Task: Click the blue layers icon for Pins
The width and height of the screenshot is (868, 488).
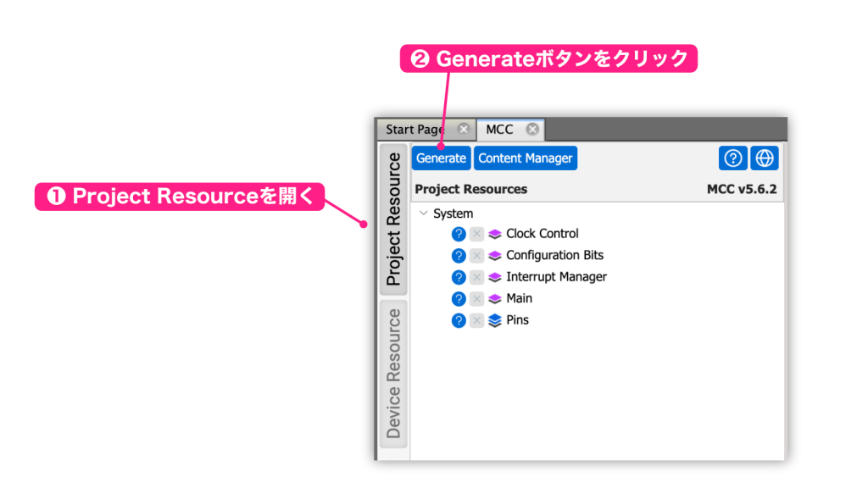Action: click(495, 320)
